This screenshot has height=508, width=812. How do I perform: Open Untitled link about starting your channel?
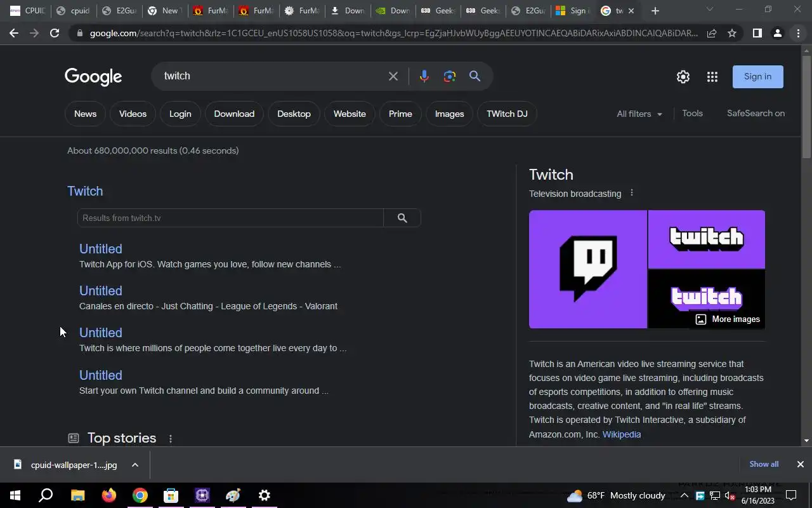click(101, 375)
